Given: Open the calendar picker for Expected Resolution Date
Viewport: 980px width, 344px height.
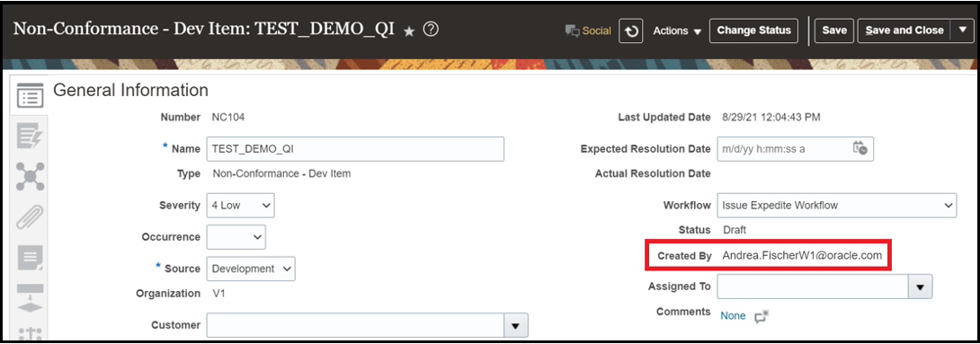Looking at the screenshot, I should tap(860, 148).
